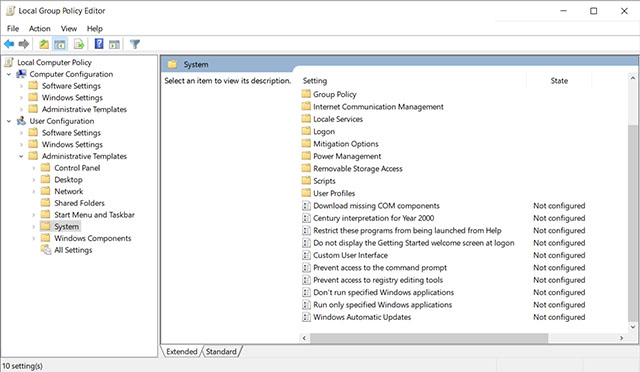
Task: Collapse the Computer Configuration node
Action: click(x=9, y=74)
